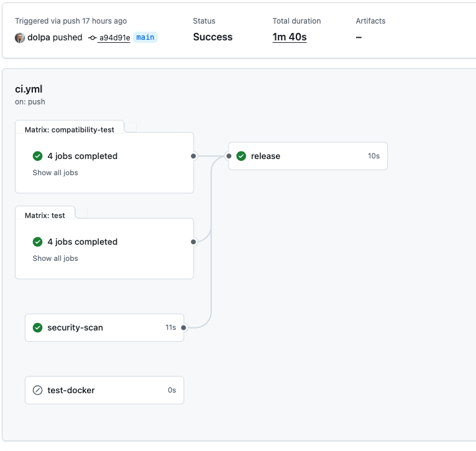Click dolpa's user avatar icon
The width and height of the screenshot is (476, 451).
click(20, 37)
